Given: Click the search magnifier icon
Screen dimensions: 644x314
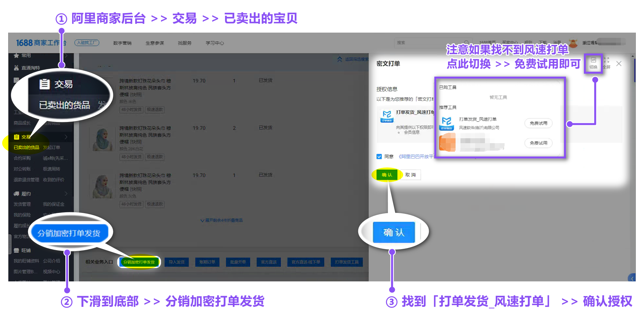Looking at the screenshot, I should (x=467, y=43).
